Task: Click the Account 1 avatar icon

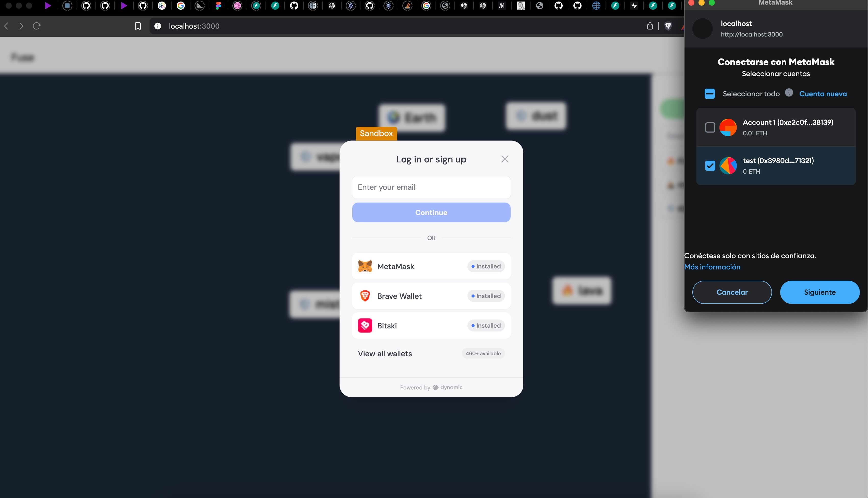Action: (728, 128)
